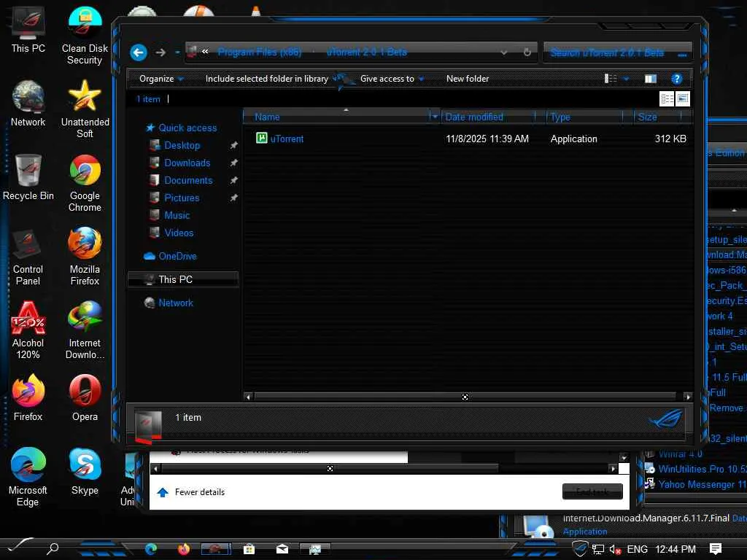This screenshot has height=560, width=747.
Task: Open Music in the navigation pane
Action: pos(169,215)
